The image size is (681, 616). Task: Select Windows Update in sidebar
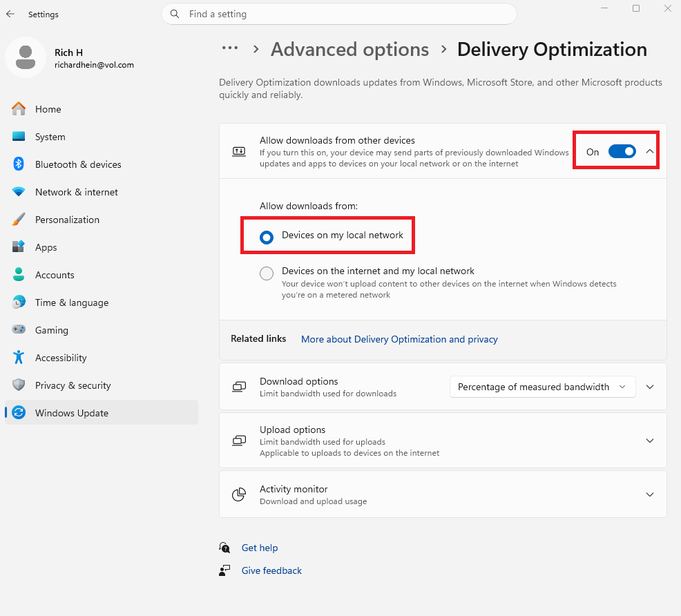point(102,412)
